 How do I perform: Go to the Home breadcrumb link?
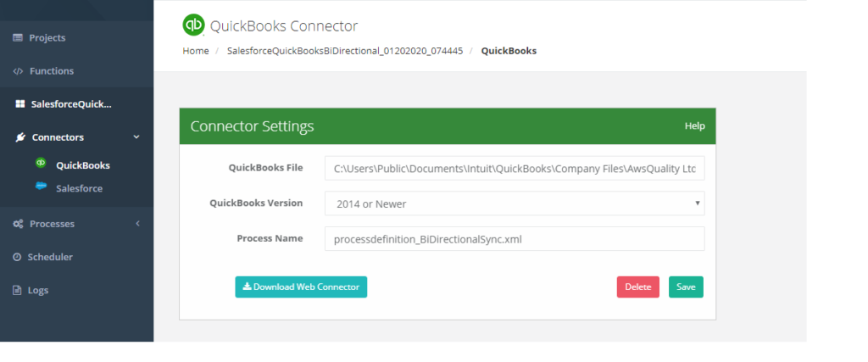coord(195,51)
